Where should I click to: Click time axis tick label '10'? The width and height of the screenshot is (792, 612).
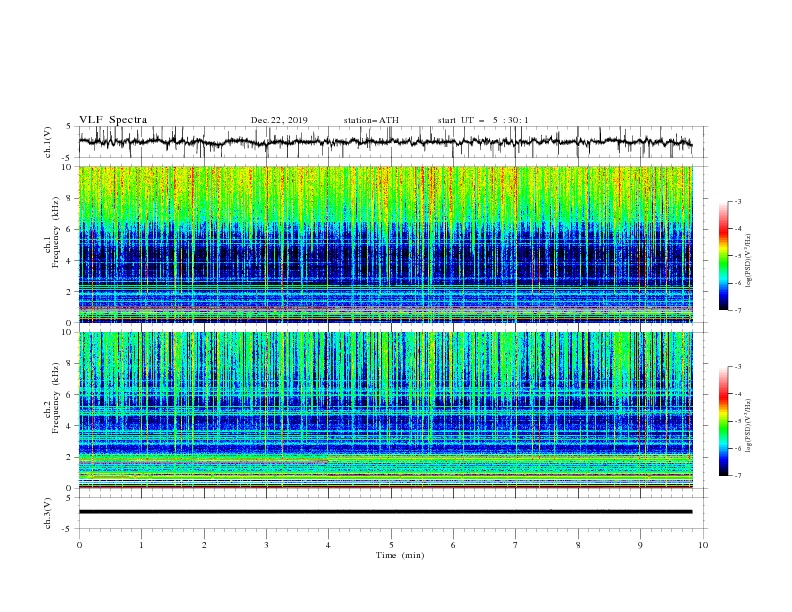click(x=703, y=545)
